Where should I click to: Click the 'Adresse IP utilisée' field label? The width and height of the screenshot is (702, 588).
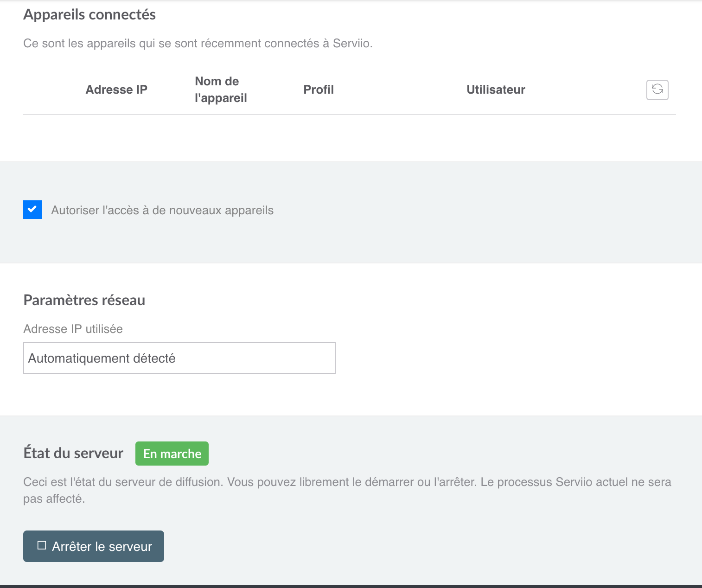click(x=73, y=329)
